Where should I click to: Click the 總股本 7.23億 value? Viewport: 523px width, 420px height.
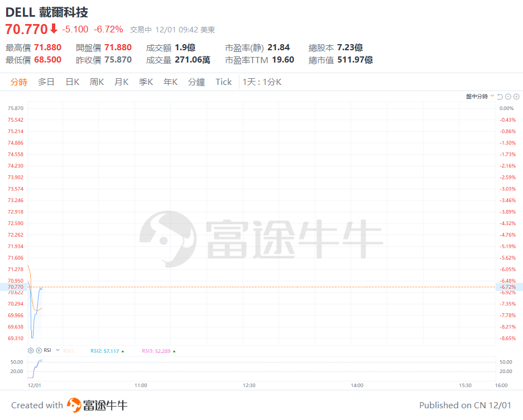pos(350,47)
